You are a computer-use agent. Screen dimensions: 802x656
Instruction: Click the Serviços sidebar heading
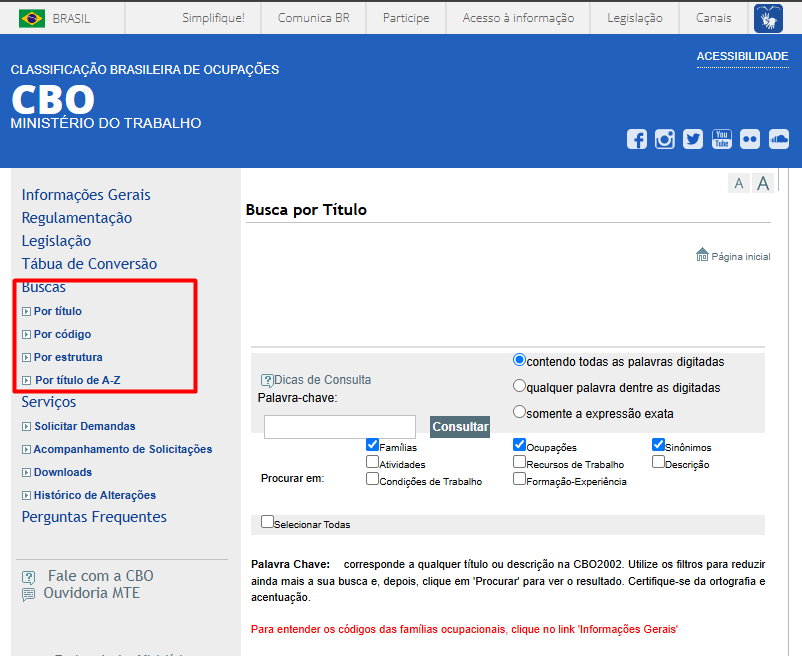tap(49, 402)
